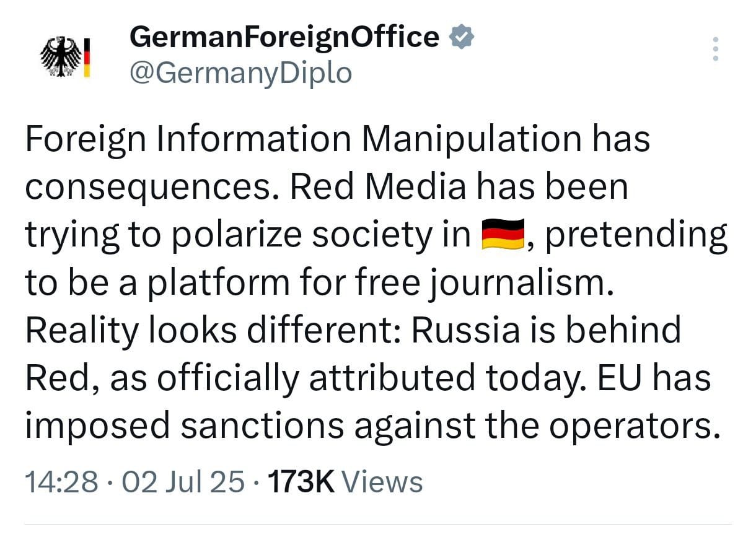Viewport: 756px width, 545px height.
Task: Open the 173K view count
Action: pyautogui.click(x=301, y=482)
